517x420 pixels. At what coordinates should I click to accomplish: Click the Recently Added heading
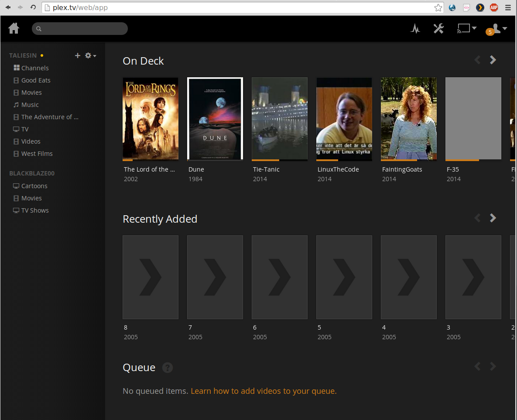click(160, 219)
